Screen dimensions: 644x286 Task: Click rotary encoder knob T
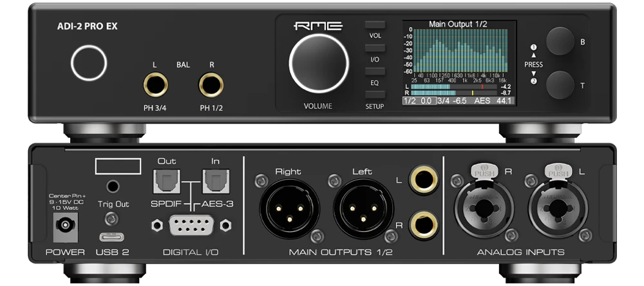(x=560, y=84)
